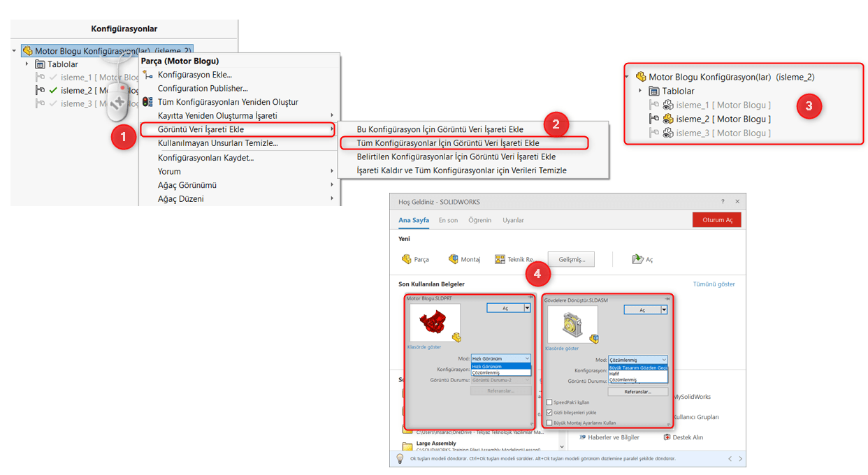Image resolution: width=868 pixels, height=475 pixels.
Task: Enable the SpeedPak'i kullan checkbox
Action: (549, 402)
